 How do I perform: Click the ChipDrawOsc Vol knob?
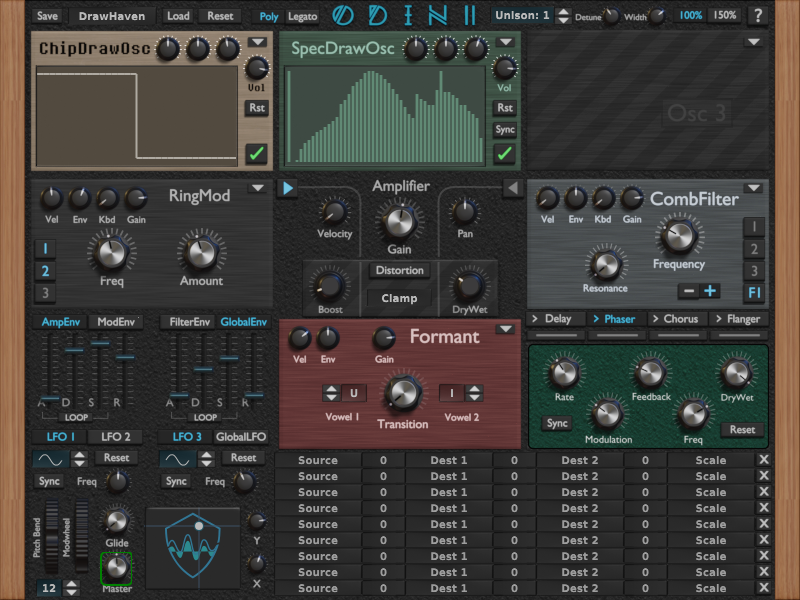pos(257,68)
